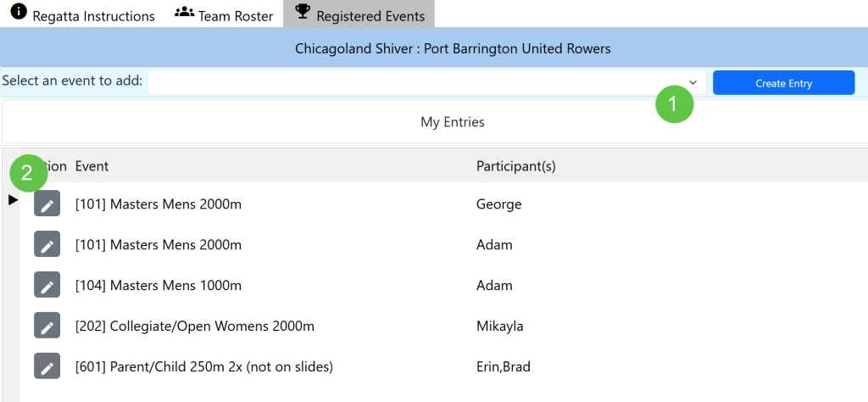Click the info icon on Regatta Instructions
Viewport: 868px width, 402px height.
point(19,12)
